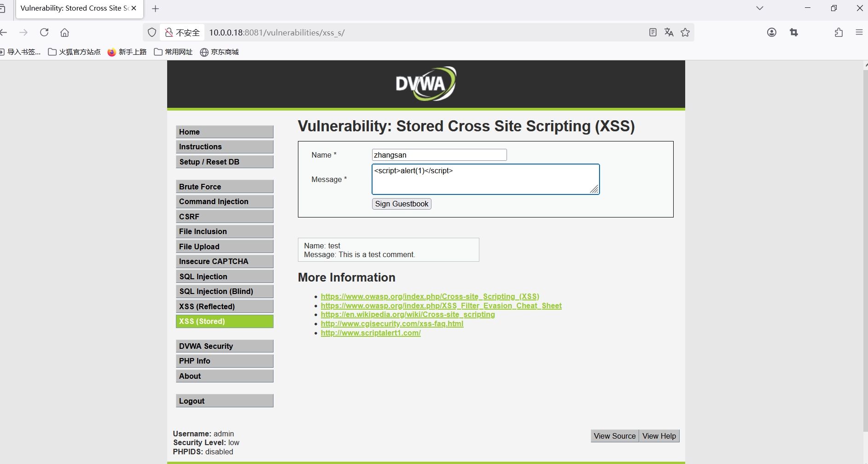
Task: Toggle reader view icon in address bar
Action: [652, 32]
